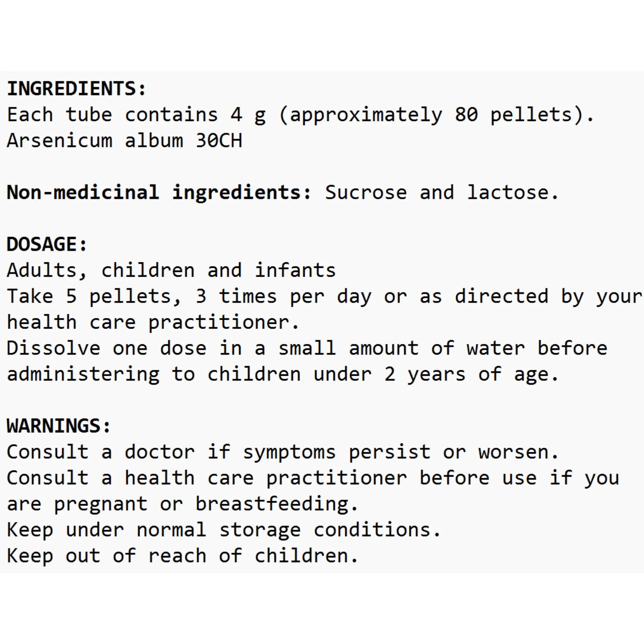Click the line 'Adults, children and infants'
The height and width of the screenshot is (644, 644).
click(x=171, y=270)
